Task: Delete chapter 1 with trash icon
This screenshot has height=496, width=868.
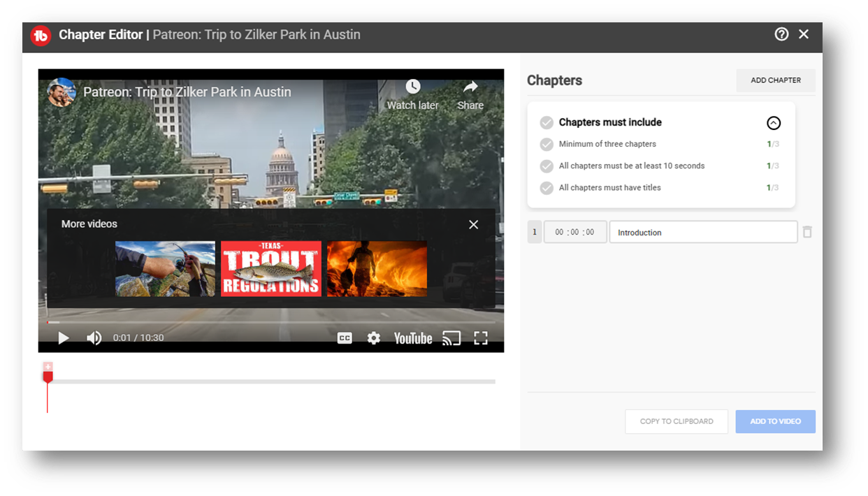Action: (x=807, y=232)
